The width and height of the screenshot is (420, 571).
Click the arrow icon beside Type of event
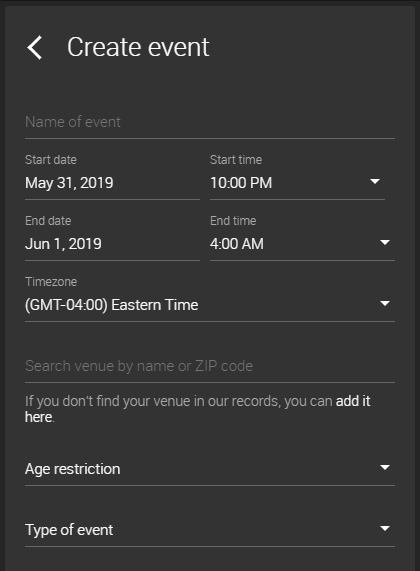pyautogui.click(x=385, y=528)
